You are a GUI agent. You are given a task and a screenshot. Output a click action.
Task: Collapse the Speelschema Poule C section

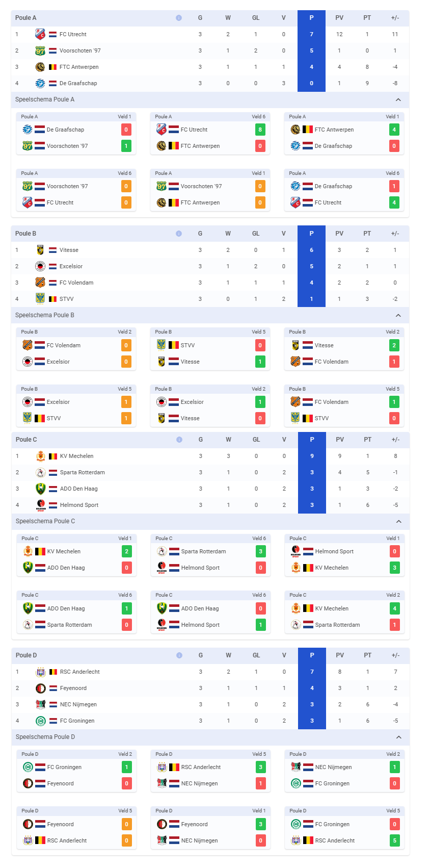pyautogui.click(x=399, y=521)
